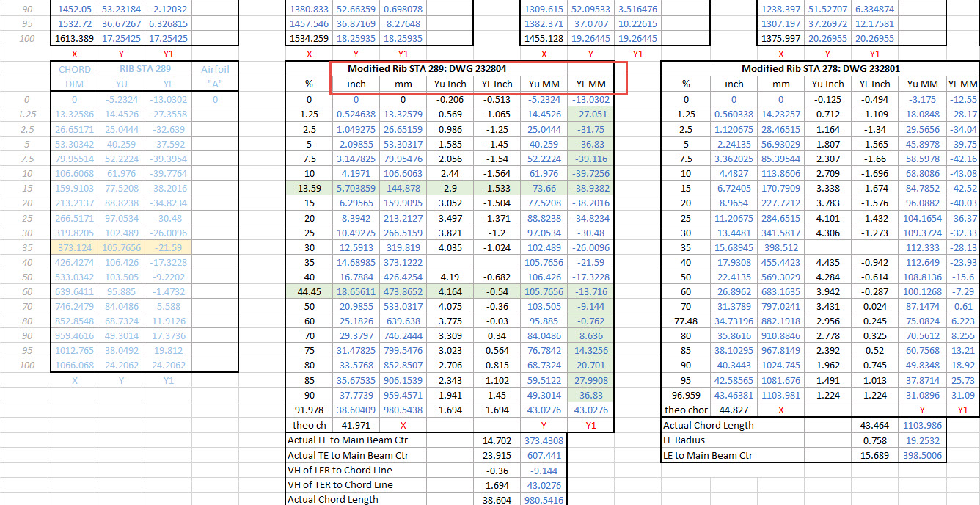Screen dimensions: 980x505
Task: Click the 'LE Radius' label cell
Action: click(x=684, y=440)
